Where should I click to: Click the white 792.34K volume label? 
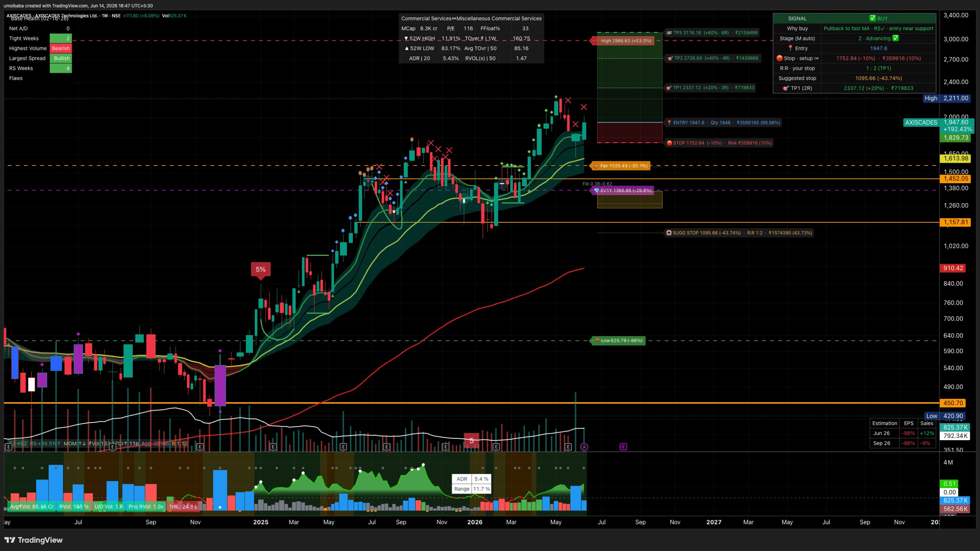tap(955, 436)
